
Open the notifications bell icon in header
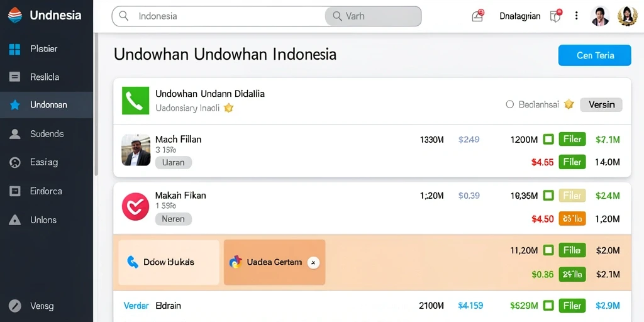point(477,16)
